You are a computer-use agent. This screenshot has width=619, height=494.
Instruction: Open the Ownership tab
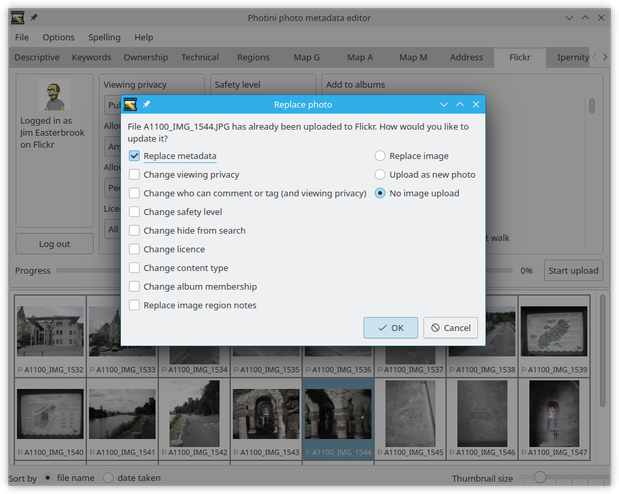click(x=146, y=57)
